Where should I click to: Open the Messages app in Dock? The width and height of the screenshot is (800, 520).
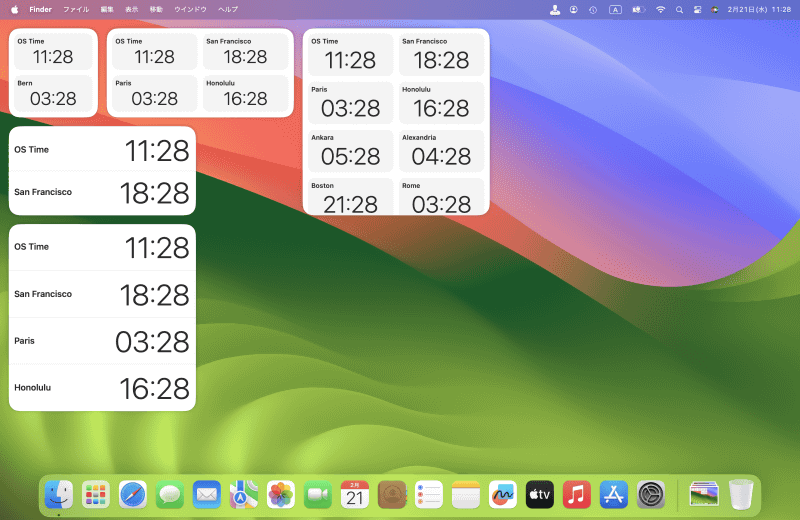coord(170,494)
